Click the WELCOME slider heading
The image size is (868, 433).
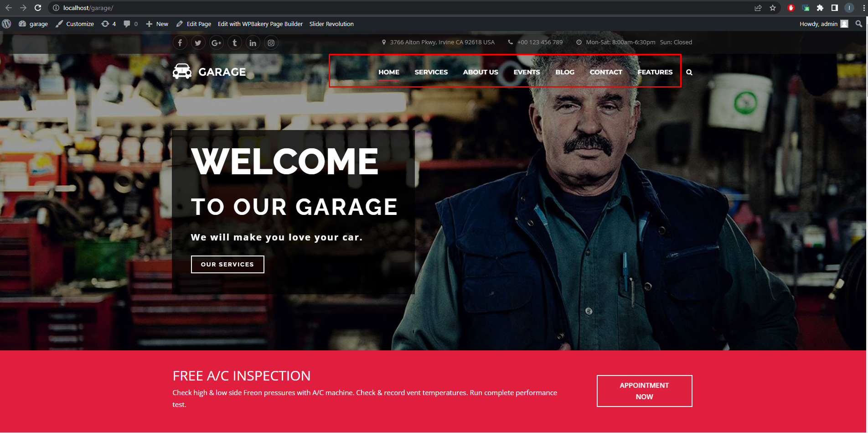pos(285,162)
